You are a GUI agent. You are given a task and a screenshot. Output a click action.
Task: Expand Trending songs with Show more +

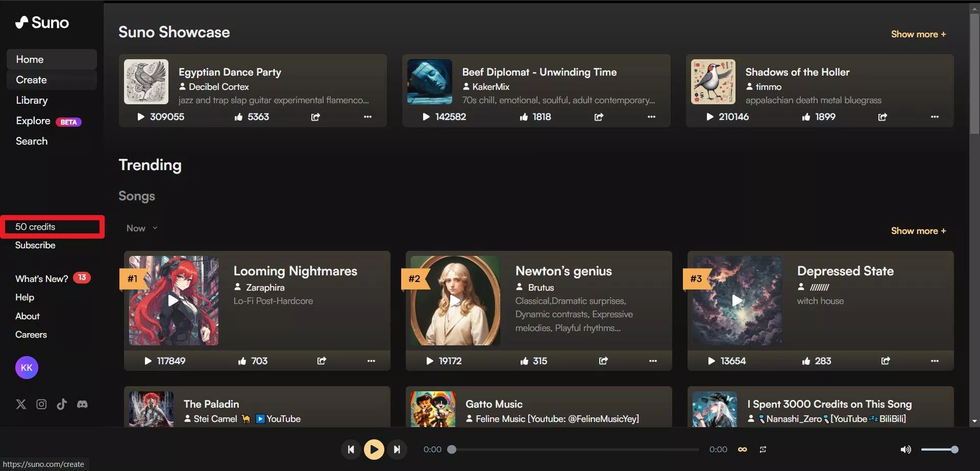(x=918, y=231)
